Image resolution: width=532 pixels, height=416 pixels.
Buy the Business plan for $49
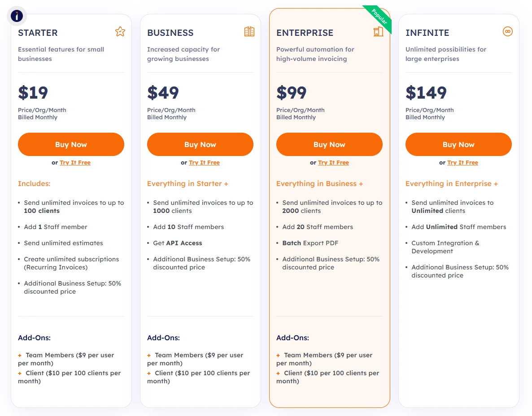(x=200, y=144)
